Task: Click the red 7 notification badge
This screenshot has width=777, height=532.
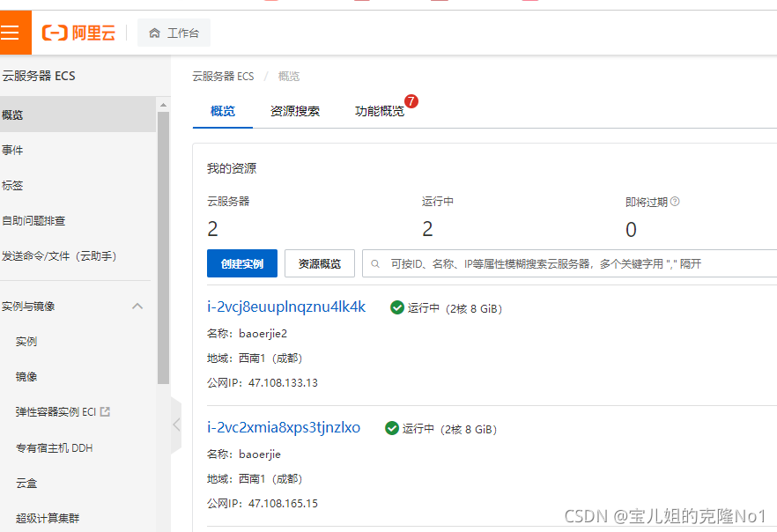Action: coord(411,101)
